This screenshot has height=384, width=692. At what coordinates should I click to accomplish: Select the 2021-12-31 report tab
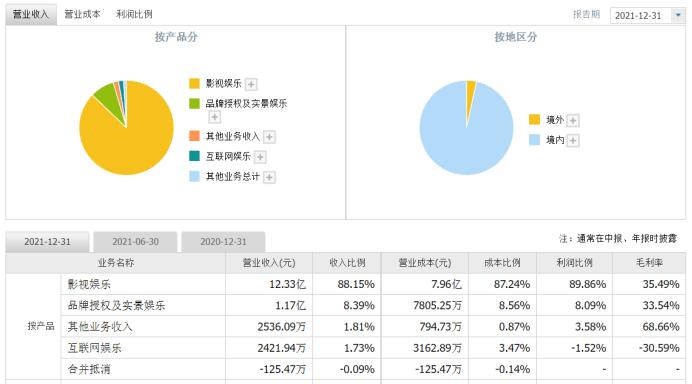coord(47,242)
